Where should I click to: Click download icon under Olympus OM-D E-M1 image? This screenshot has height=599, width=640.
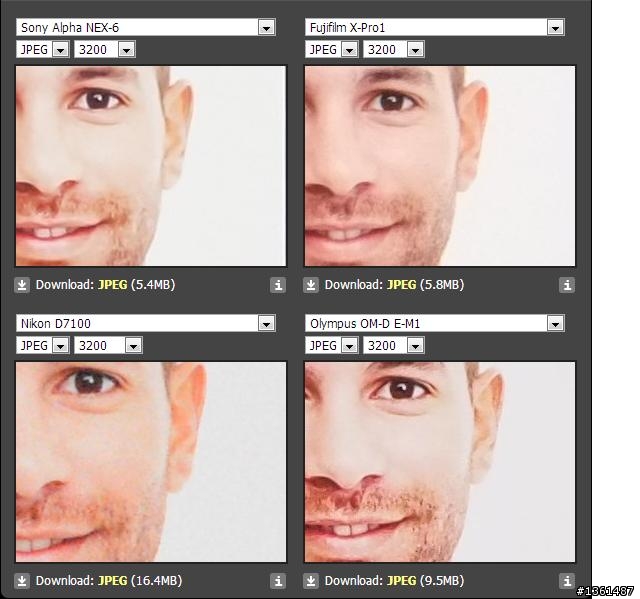tap(311, 581)
